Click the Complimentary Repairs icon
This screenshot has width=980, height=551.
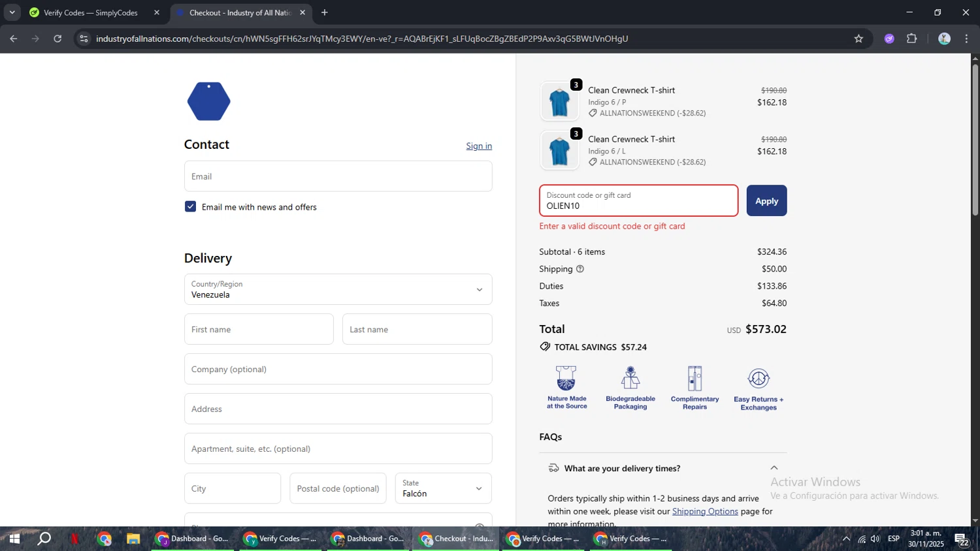coord(694,388)
